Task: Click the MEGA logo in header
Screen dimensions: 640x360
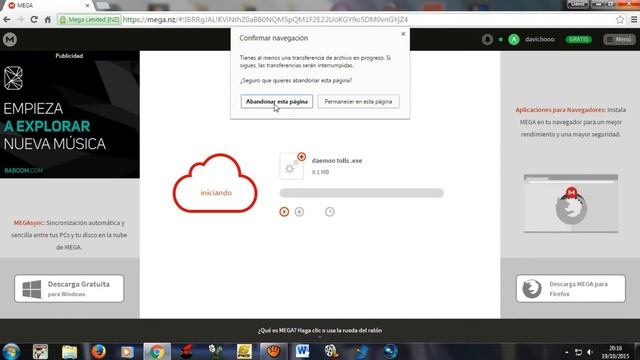Action: click(10, 40)
